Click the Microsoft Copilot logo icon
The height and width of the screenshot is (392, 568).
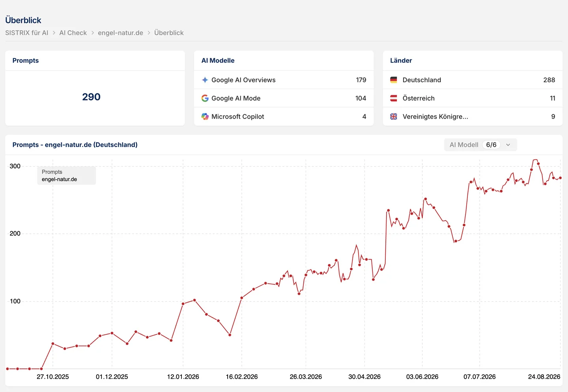(205, 117)
